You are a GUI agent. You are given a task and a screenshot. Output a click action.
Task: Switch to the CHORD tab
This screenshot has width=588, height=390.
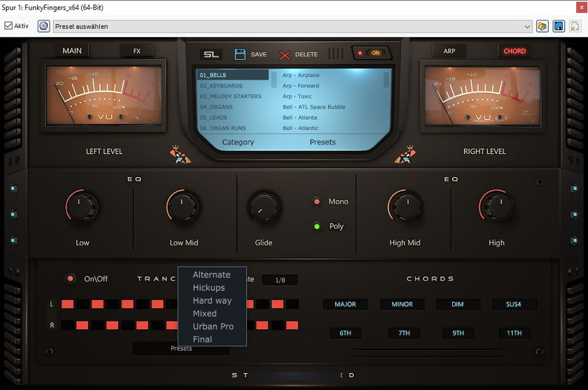tap(515, 51)
